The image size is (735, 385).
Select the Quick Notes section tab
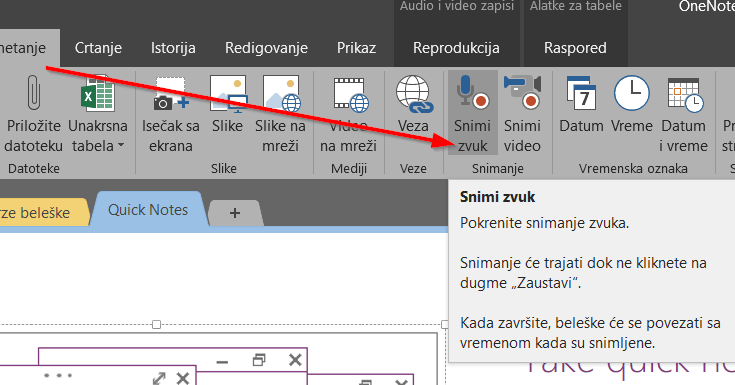tap(148, 210)
